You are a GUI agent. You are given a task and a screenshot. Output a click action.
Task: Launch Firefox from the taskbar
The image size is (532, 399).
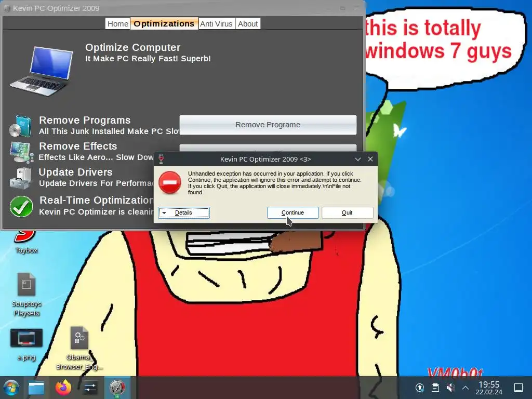point(63,388)
